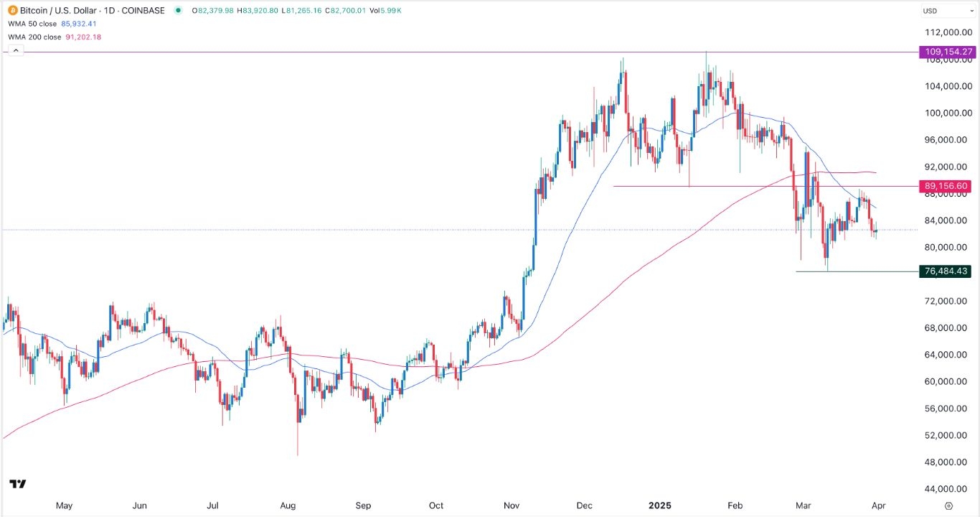Select the WMA 200 close indicator legend
The image size is (980, 517).
click(x=34, y=37)
